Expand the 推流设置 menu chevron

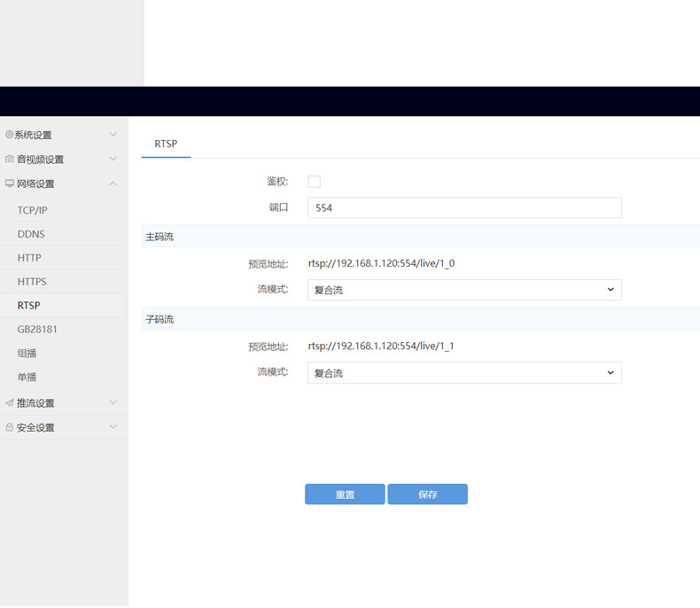tap(113, 402)
